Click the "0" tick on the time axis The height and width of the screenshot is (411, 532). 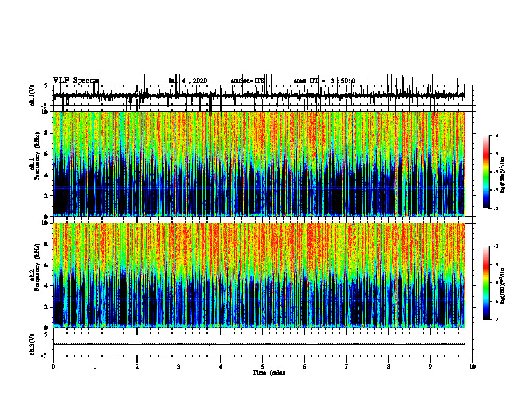(53, 367)
